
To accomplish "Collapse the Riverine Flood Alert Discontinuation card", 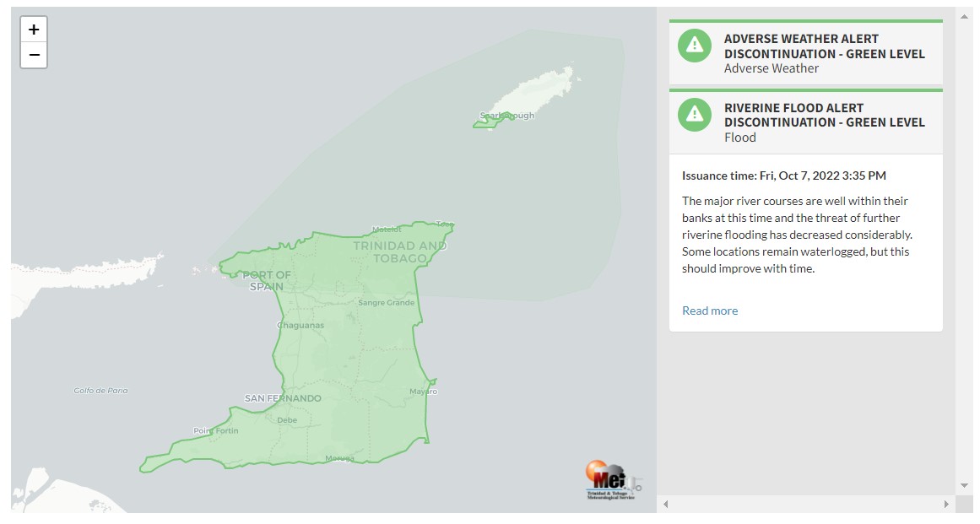I will point(805,122).
